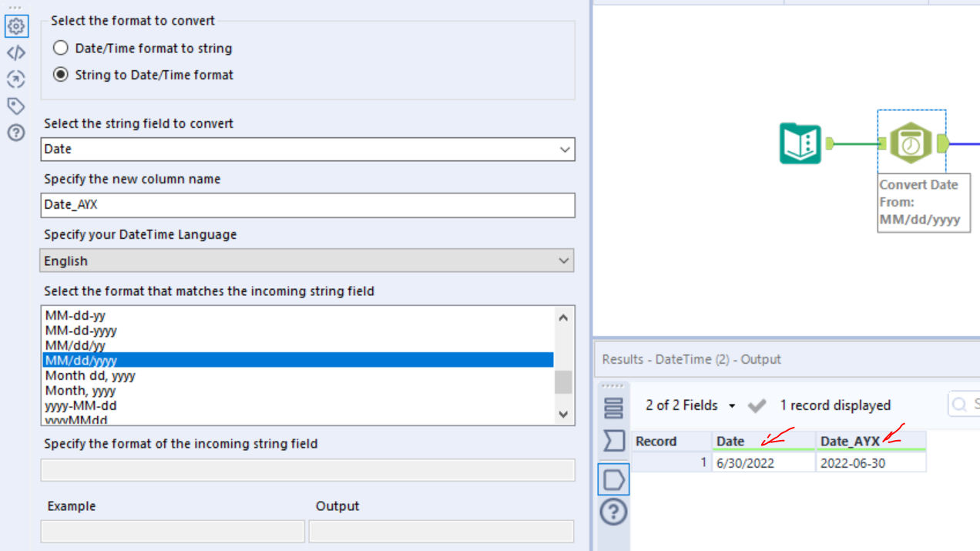This screenshot has height=551, width=980.
Task: Select the Text Input book tool
Action: point(800,143)
